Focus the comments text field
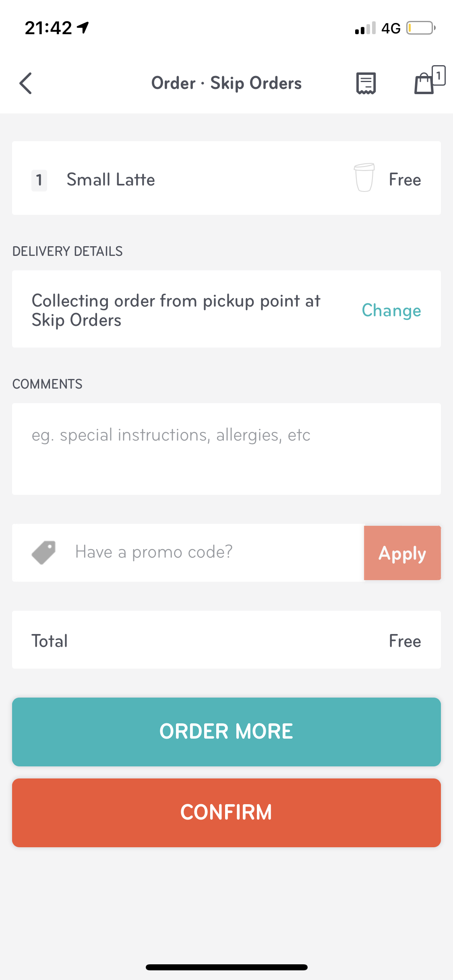453x980 pixels. 226,449
